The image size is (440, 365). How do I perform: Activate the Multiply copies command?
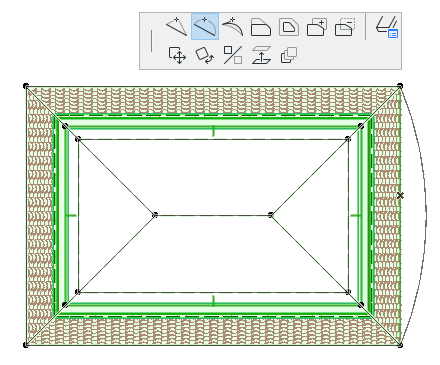click(289, 55)
